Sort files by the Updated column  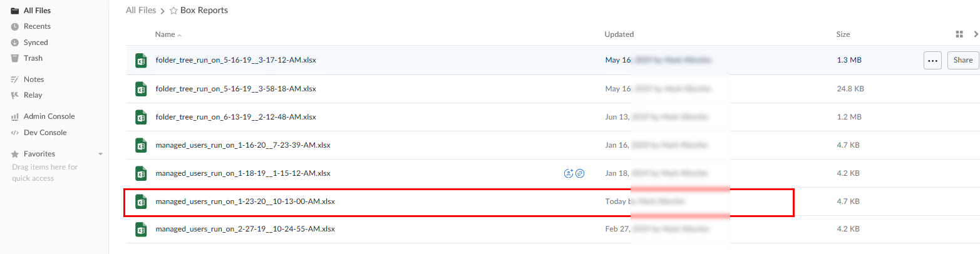coord(619,34)
